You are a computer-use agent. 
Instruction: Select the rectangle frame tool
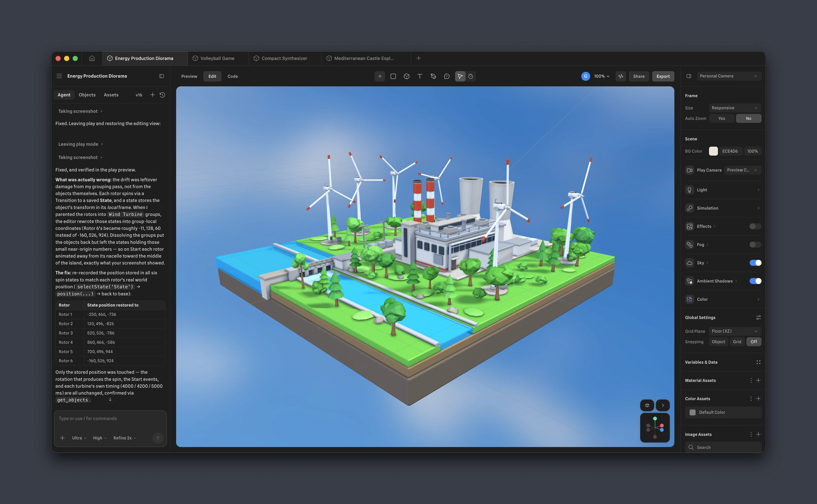(393, 76)
